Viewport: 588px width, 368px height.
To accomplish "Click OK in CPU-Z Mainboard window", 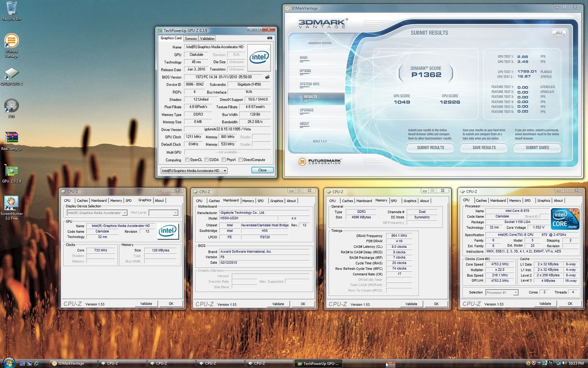I will click(303, 304).
